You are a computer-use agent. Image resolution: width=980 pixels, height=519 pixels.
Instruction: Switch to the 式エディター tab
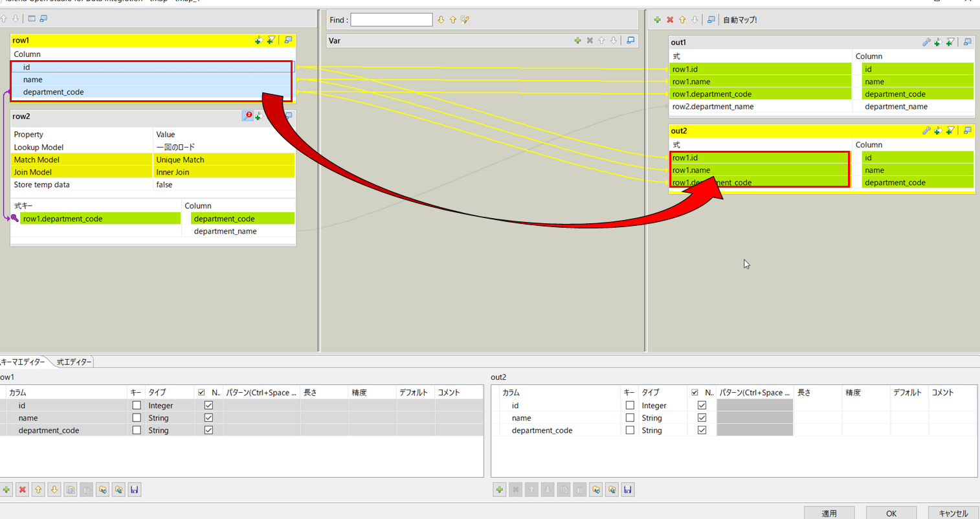[73, 362]
